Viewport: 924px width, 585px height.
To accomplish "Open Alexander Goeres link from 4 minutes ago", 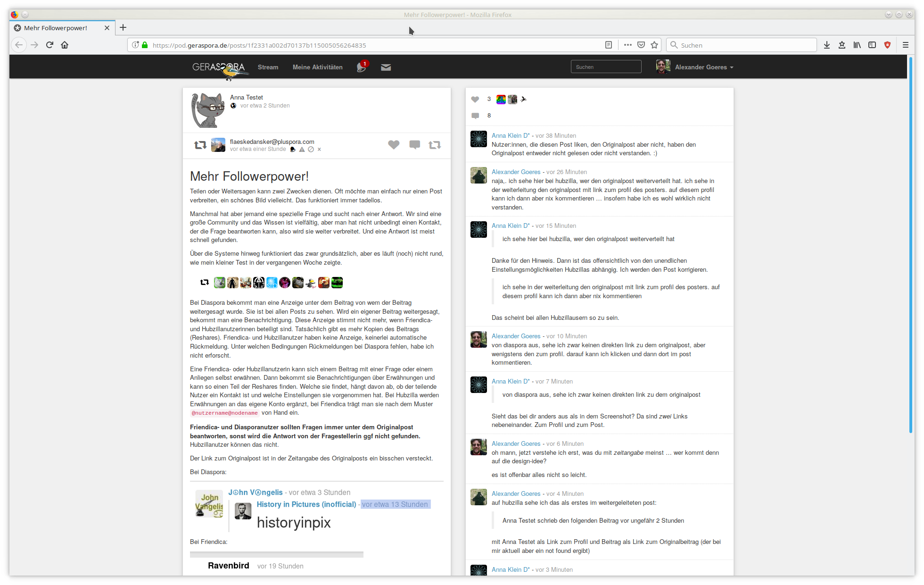I will tap(516, 493).
